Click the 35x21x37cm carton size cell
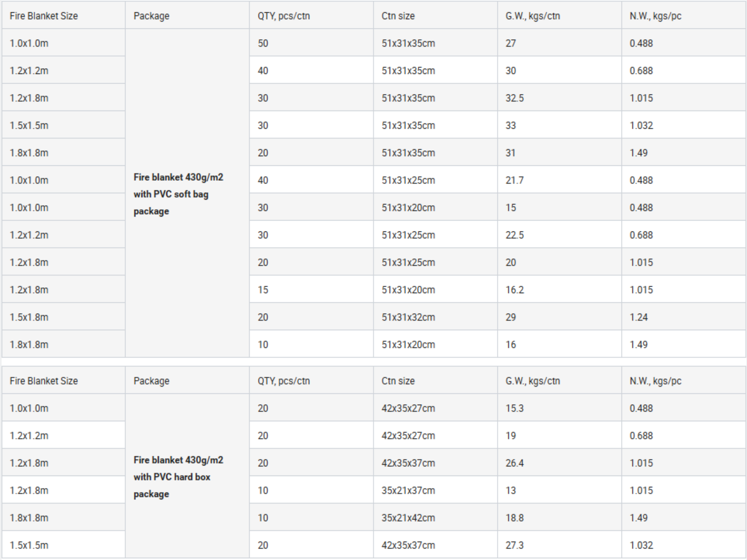Screen dimensions: 747x560 click(x=408, y=491)
